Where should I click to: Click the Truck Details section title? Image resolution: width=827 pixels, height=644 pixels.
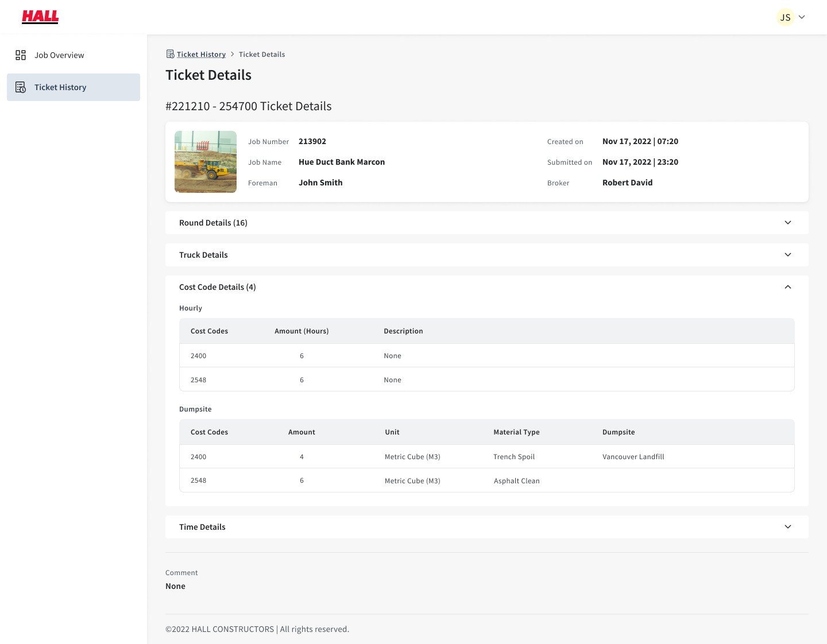(x=203, y=255)
